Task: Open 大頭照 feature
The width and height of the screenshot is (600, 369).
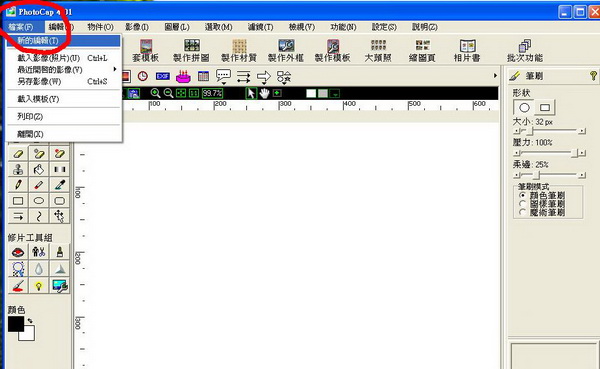Action: (378, 51)
